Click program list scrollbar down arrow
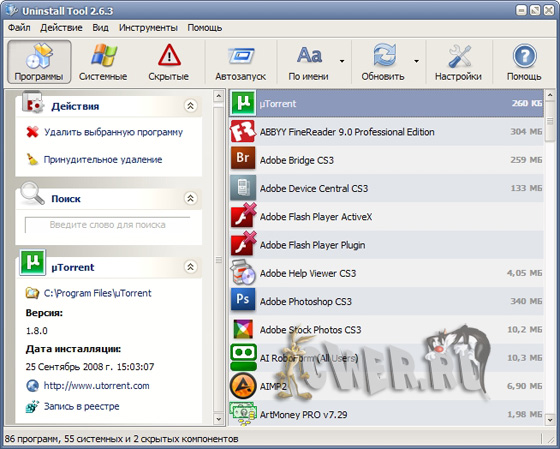560x449 pixels. click(x=550, y=420)
